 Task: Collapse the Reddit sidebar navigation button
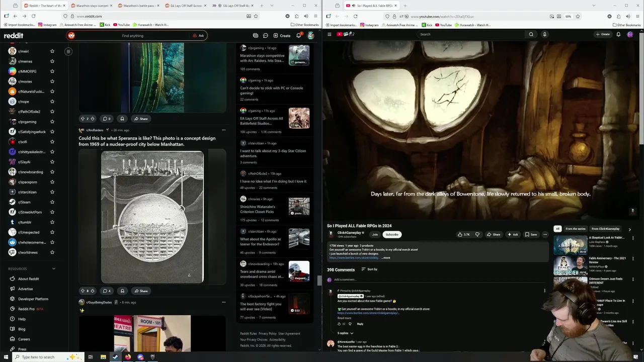pyautogui.click(x=68, y=51)
